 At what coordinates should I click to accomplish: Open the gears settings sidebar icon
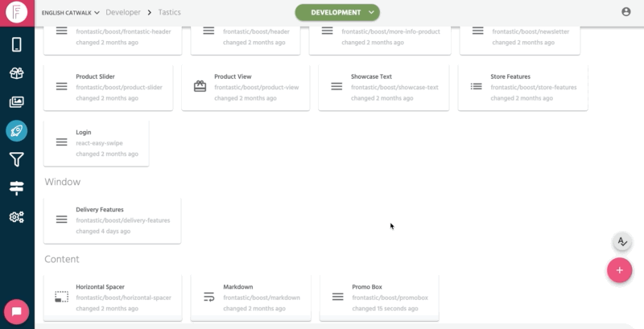coord(17,216)
